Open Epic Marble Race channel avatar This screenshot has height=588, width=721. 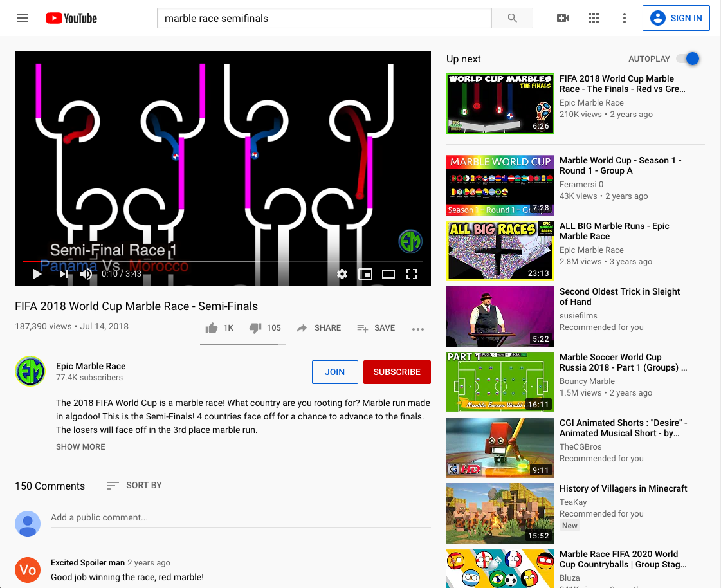coord(30,371)
